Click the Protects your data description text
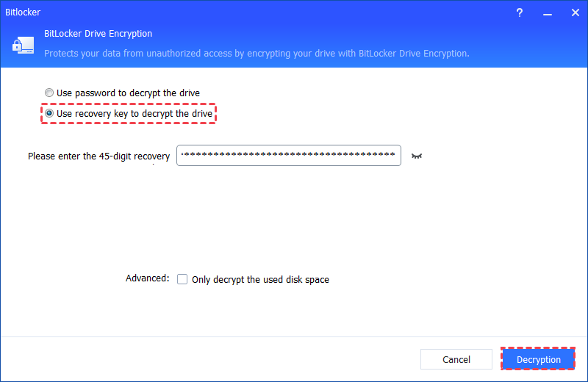The width and height of the screenshot is (588, 382). coord(257,53)
